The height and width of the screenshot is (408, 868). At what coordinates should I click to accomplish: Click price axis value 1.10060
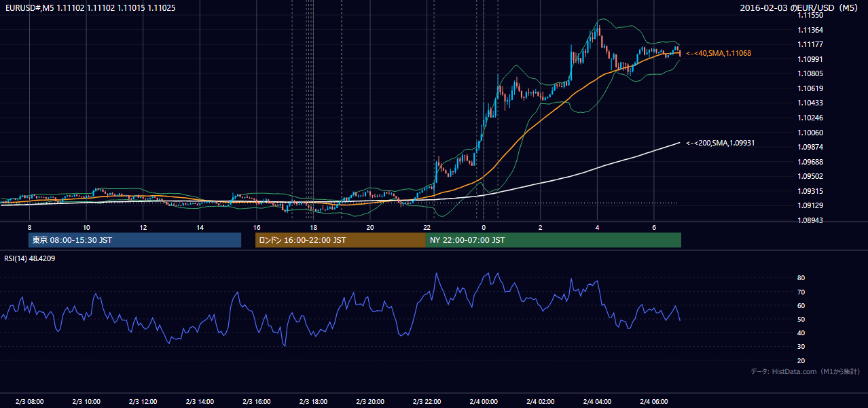coord(811,133)
